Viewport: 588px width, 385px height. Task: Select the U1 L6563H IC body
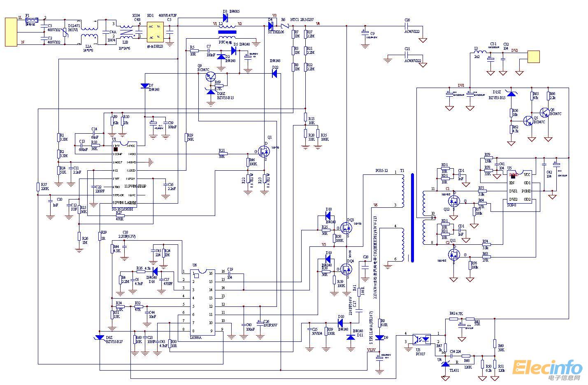[124, 174]
